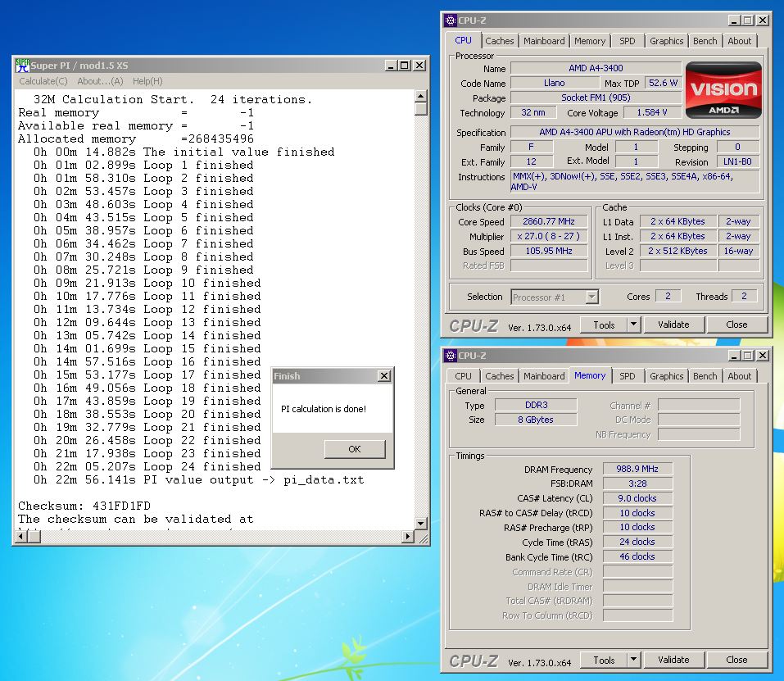
Task: Click the Bank Cycle Time value 46 clocks
Action: click(x=637, y=556)
